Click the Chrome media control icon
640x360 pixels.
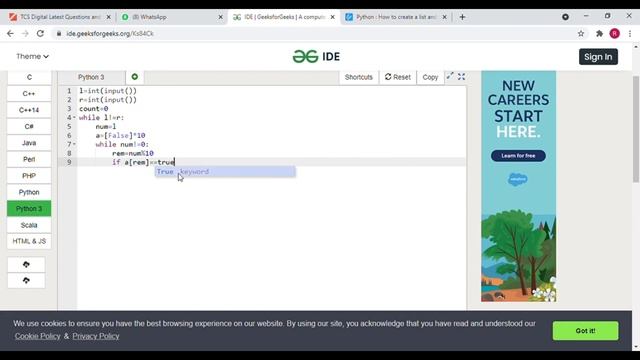coord(565,17)
